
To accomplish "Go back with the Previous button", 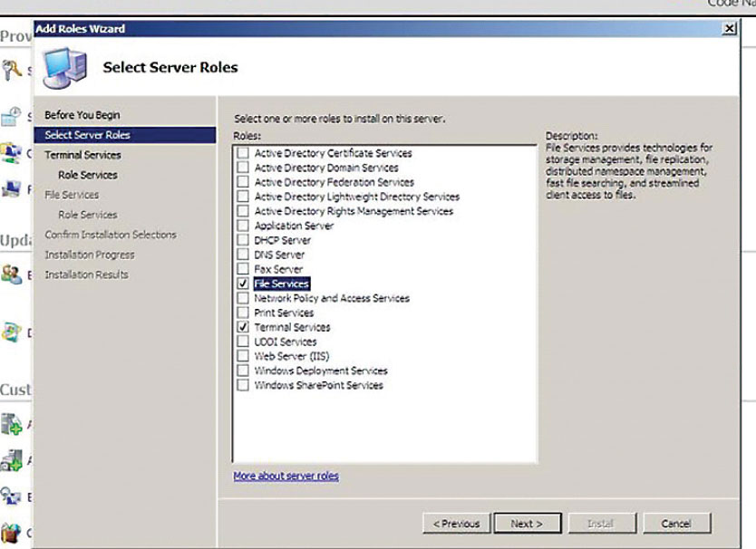I will click(x=456, y=524).
